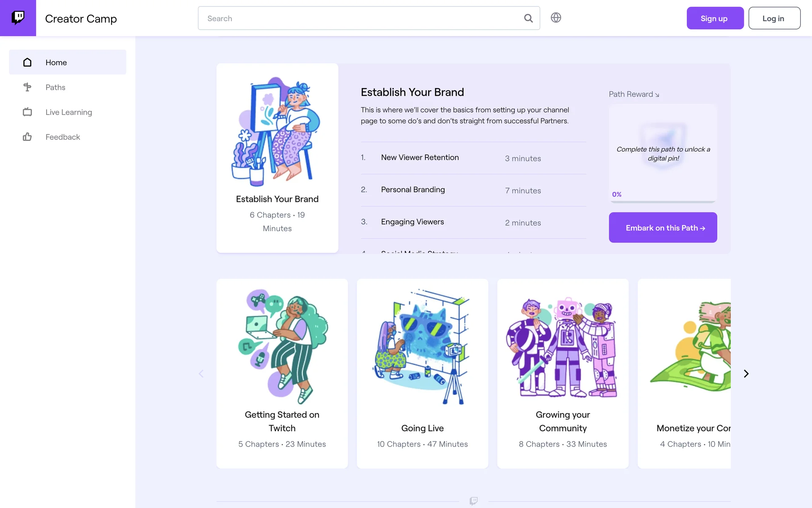Click the 0% path progress bar
This screenshot has width=812, height=508.
pos(663,202)
